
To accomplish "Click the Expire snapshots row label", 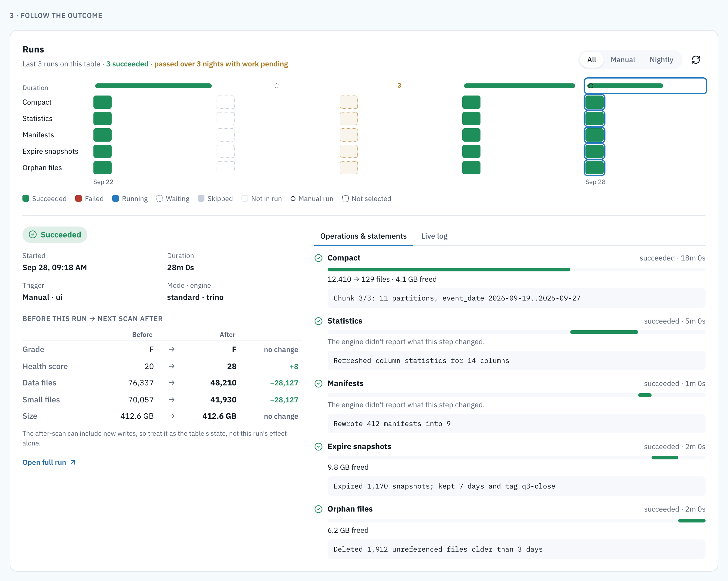I will pos(50,151).
